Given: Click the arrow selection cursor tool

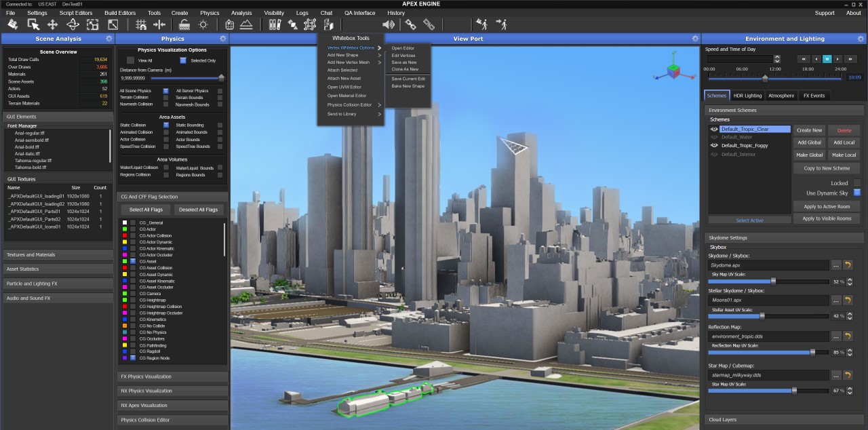Looking at the screenshot, I should (33, 24).
